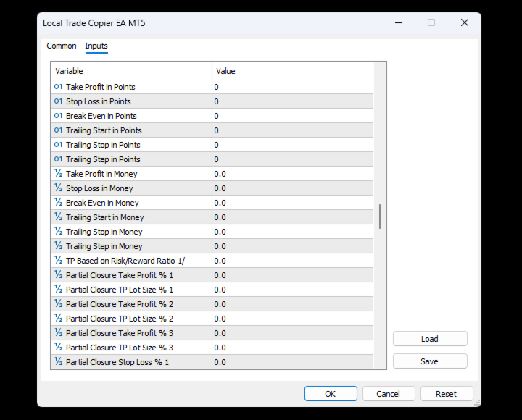Click fraction icon beside Partial Closure TP Lot Size % 1
Screen dimensions: 522x420
pyautogui.click(x=58, y=290)
